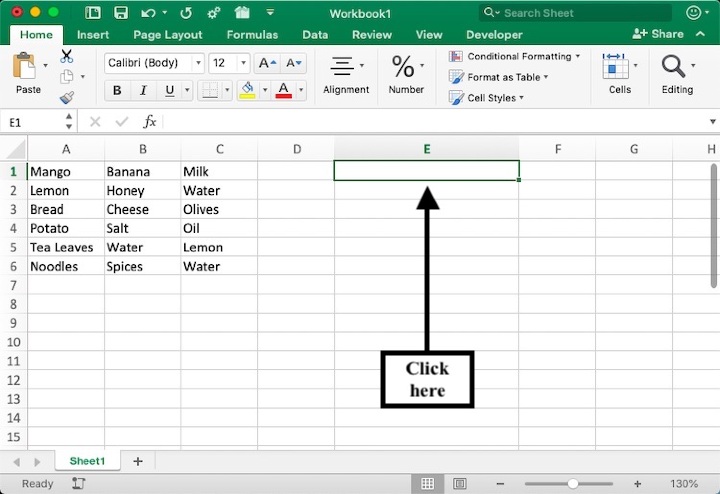Click the Alignment icon
720x494 pixels.
pos(342,66)
